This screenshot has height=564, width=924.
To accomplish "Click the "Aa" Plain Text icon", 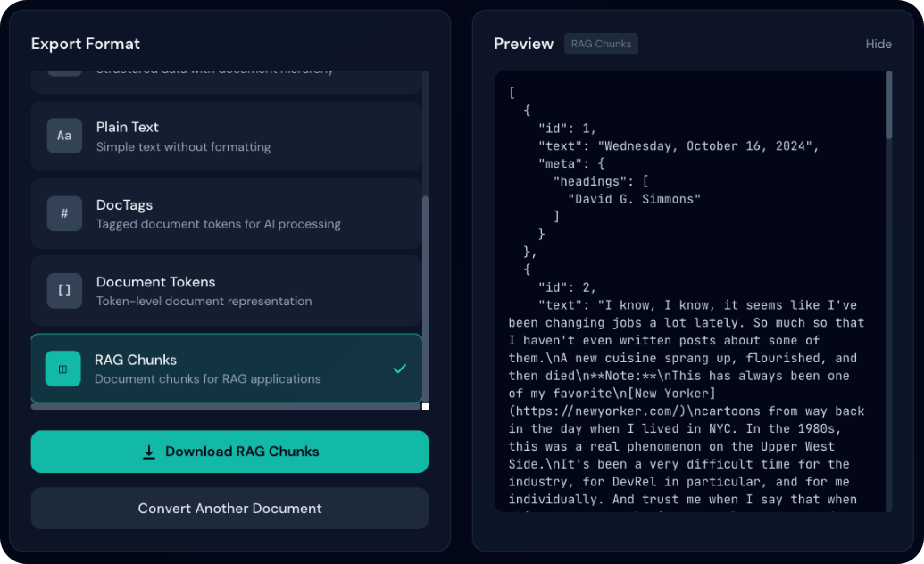I will click(x=64, y=136).
